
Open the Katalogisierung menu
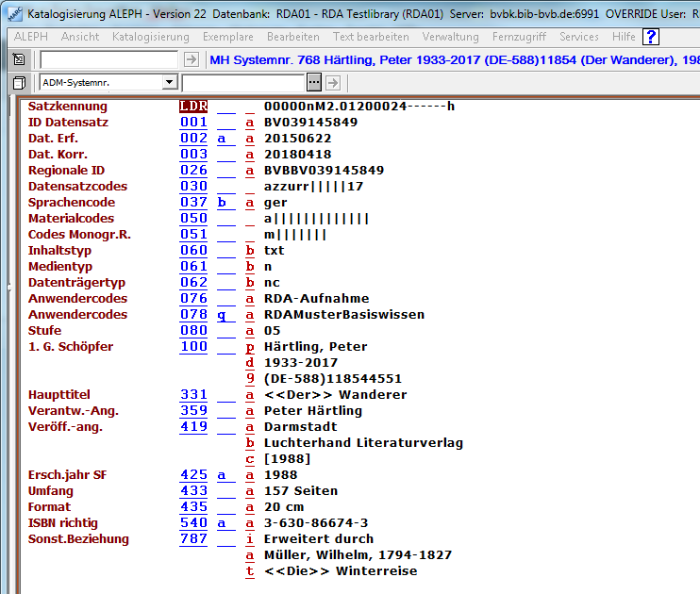tap(150, 37)
